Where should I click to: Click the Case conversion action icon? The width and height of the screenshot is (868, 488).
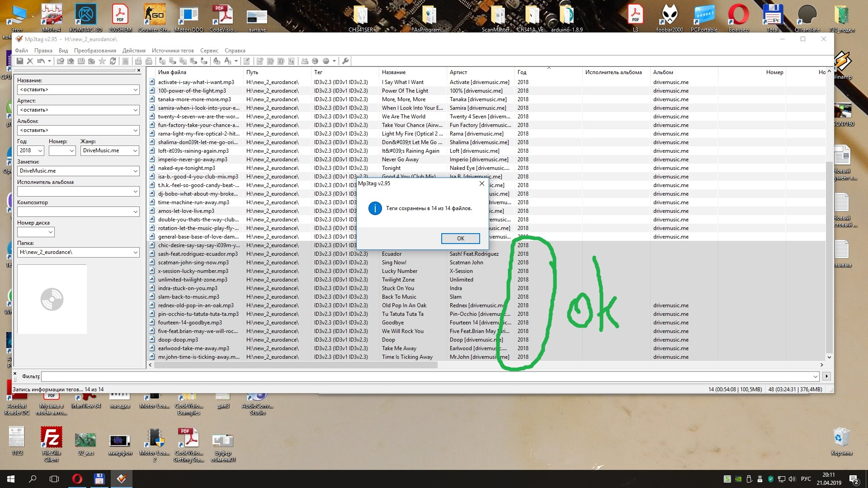pos(227,61)
